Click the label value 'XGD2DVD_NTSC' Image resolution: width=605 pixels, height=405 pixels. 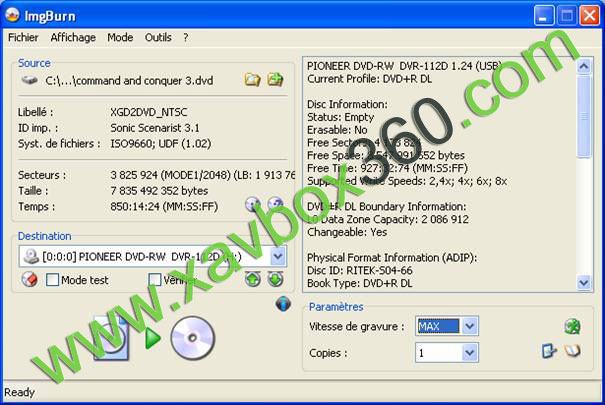(149, 112)
